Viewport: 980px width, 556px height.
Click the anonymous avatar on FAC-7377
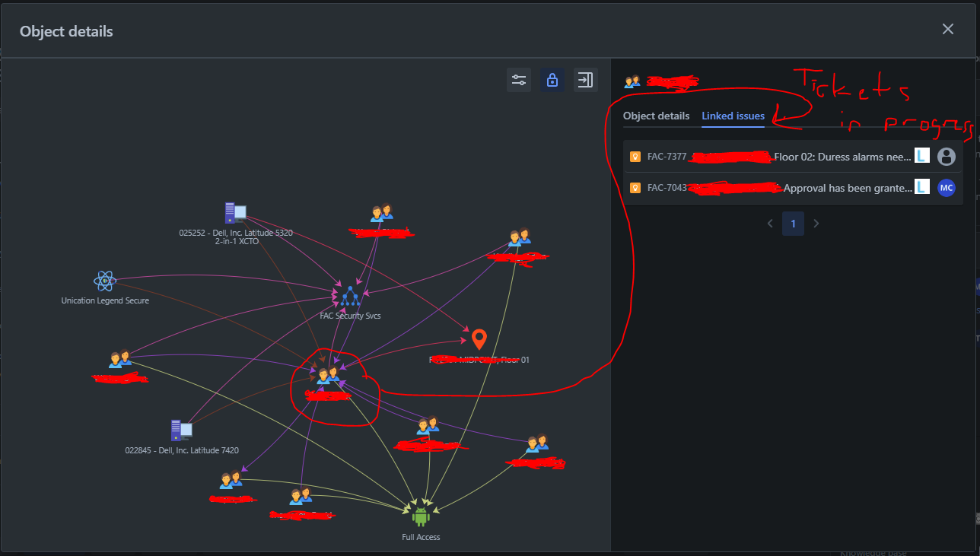pyautogui.click(x=946, y=156)
